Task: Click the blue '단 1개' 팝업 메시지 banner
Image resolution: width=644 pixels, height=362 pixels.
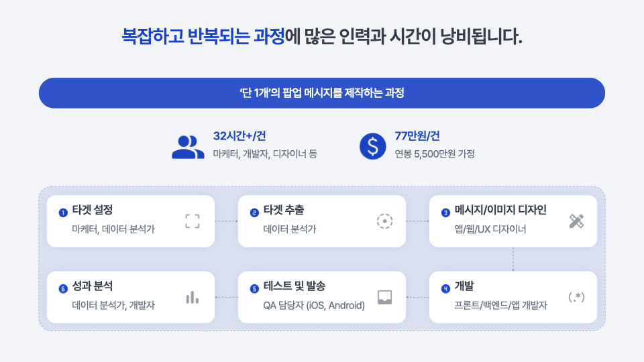Action: click(322, 93)
